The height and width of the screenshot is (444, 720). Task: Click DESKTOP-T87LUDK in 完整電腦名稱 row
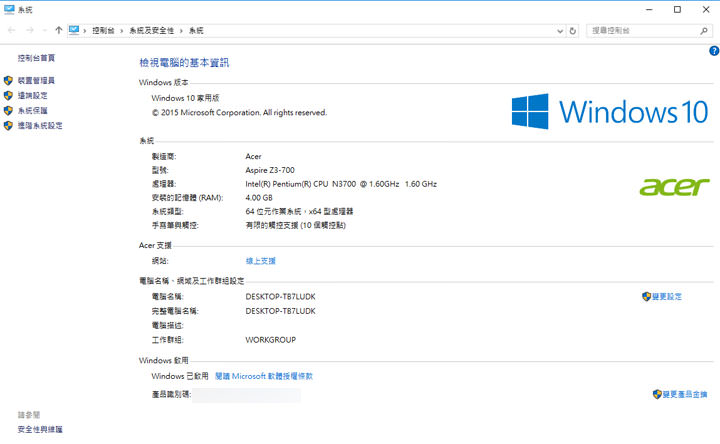281,311
